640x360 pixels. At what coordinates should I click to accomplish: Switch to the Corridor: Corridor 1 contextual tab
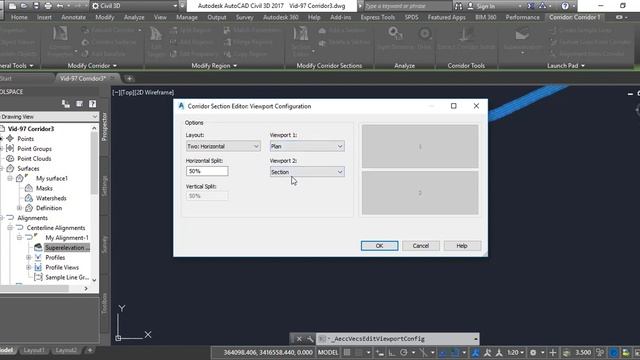click(574, 17)
